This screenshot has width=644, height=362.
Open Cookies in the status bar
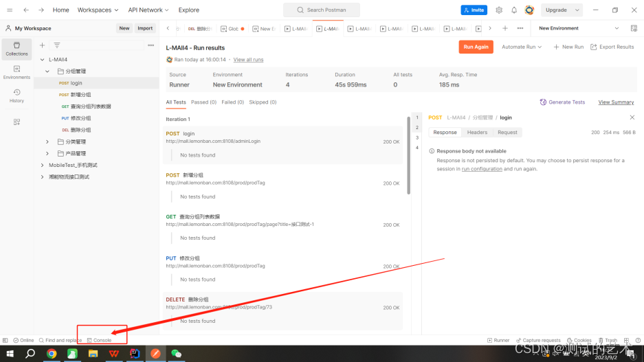pyautogui.click(x=579, y=340)
